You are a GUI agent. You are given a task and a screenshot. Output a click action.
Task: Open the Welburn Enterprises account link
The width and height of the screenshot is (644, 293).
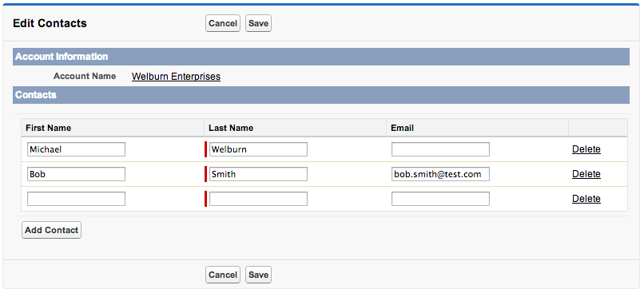[176, 77]
